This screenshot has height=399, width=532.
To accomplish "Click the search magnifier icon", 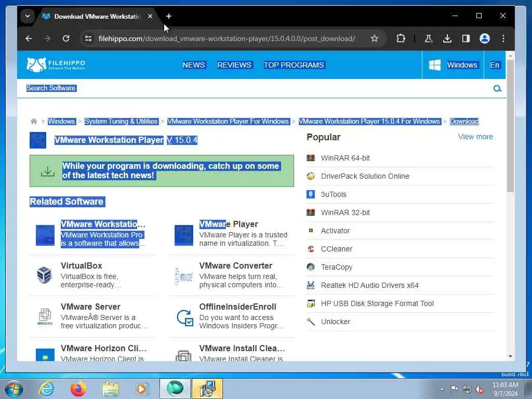I will point(497,88).
